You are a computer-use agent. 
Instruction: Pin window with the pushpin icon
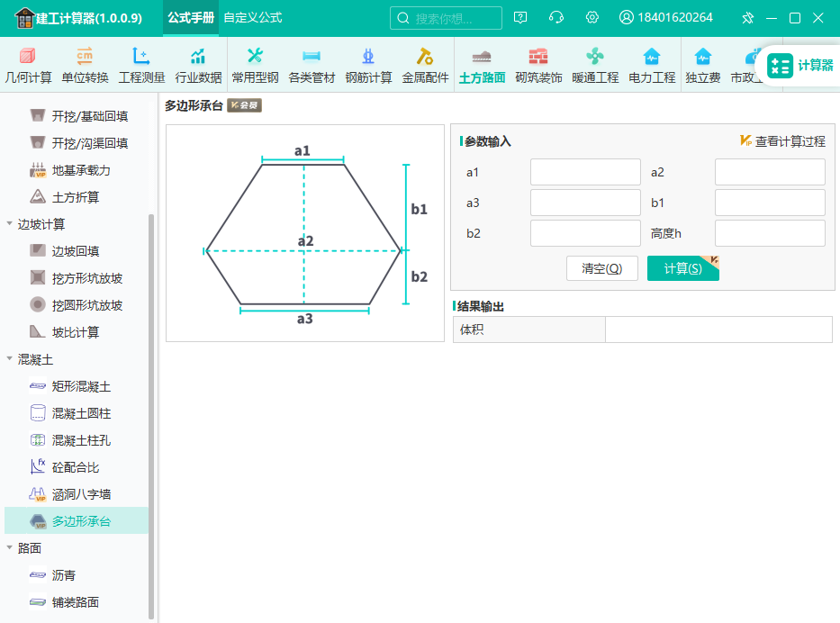(747, 18)
